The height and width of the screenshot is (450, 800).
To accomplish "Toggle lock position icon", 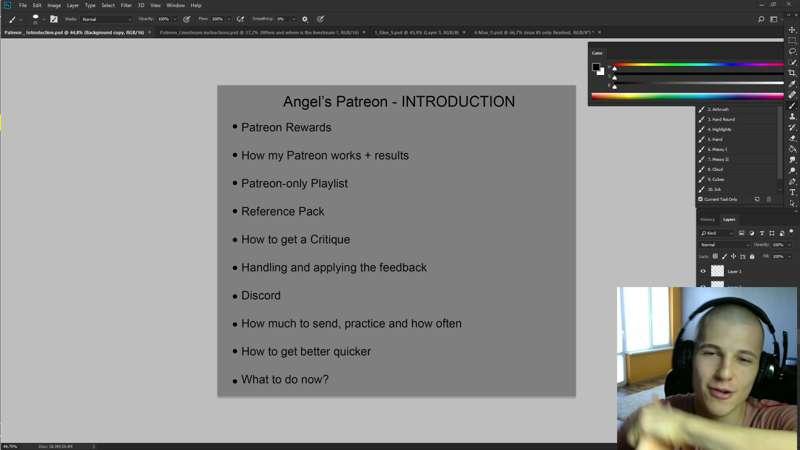I will (x=733, y=256).
